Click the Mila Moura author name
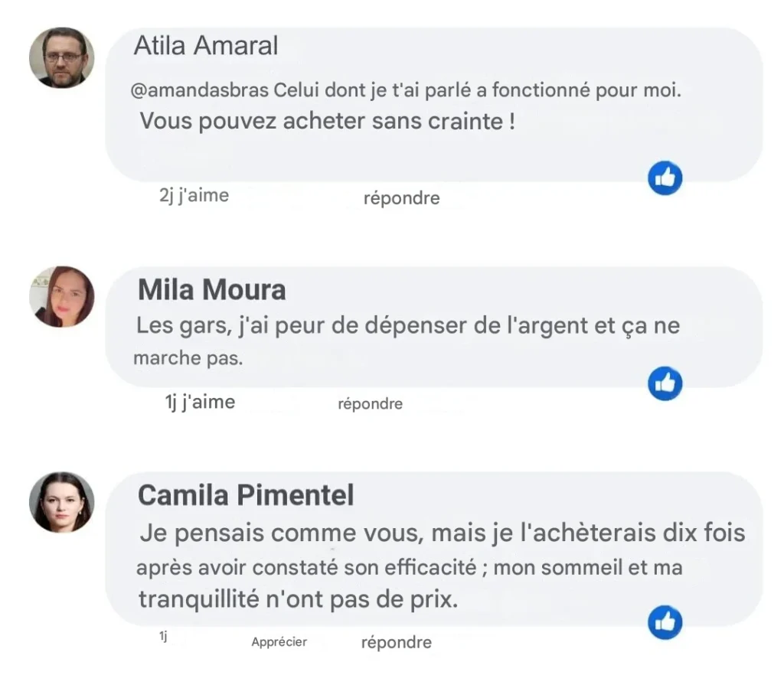The width and height of the screenshot is (784, 685). point(211,290)
